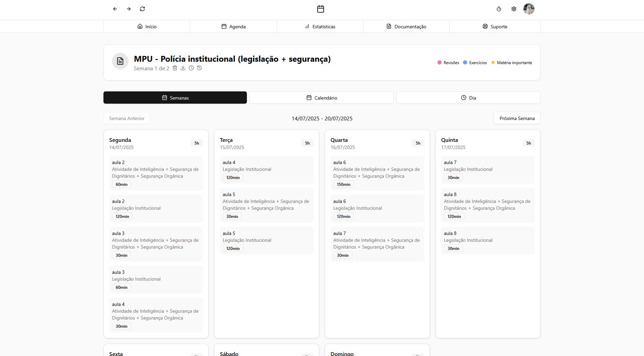Click the week date range 14/07/2025 - 20/07/2025
644x356 pixels.
click(x=322, y=118)
